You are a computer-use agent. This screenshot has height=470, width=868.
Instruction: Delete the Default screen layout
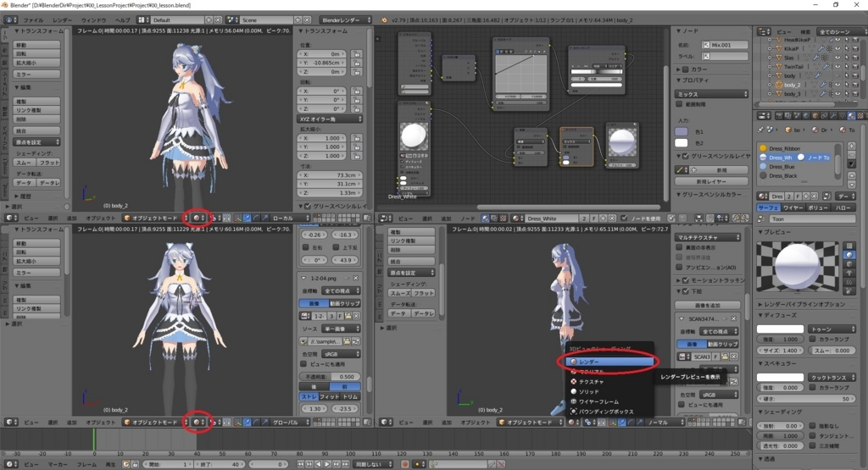218,20
